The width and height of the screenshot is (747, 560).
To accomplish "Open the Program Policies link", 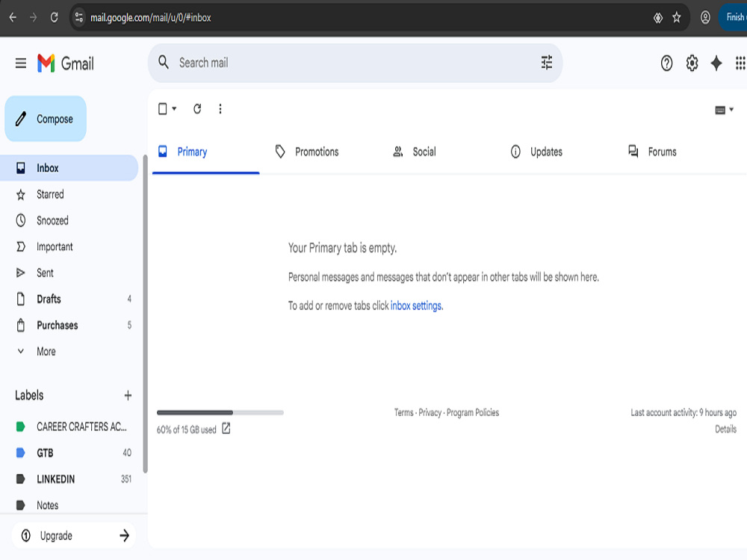I will [473, 412].
